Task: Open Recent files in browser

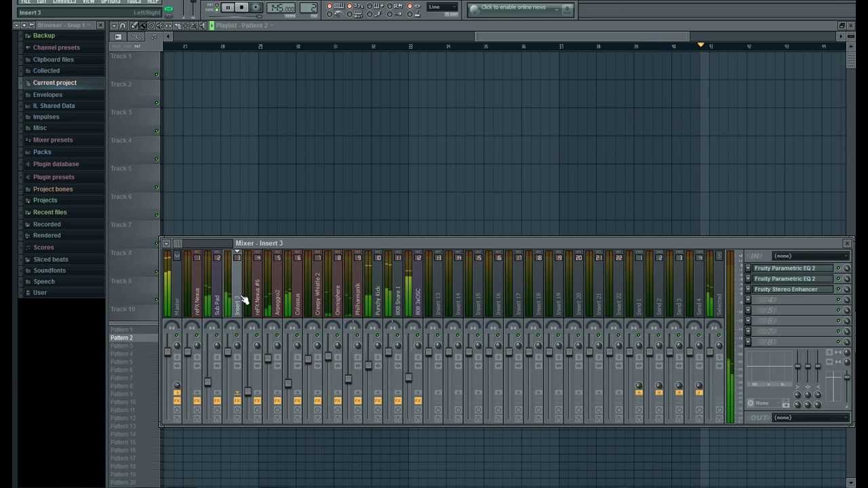Action: [50, 212]
